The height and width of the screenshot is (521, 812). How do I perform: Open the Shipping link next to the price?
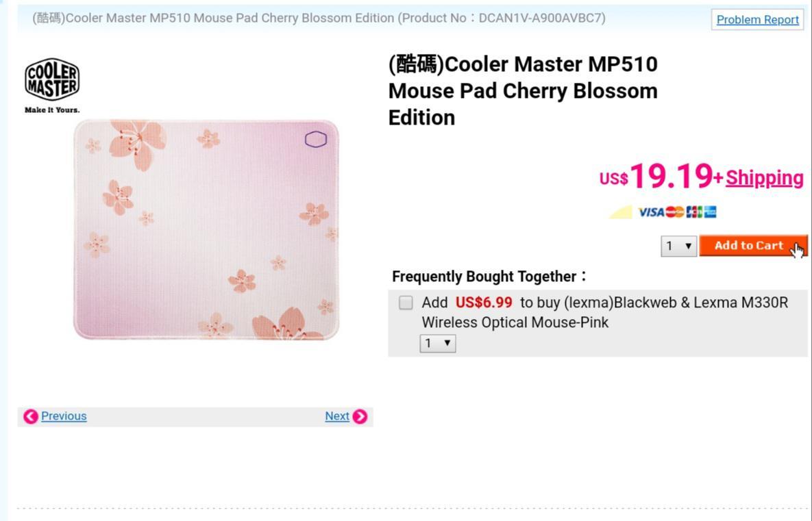click(764, 177)
